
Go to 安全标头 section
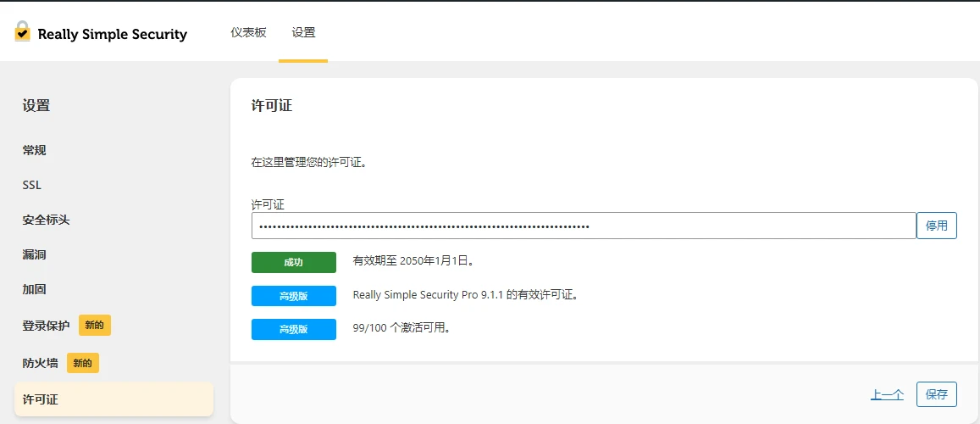pos(47,220)
